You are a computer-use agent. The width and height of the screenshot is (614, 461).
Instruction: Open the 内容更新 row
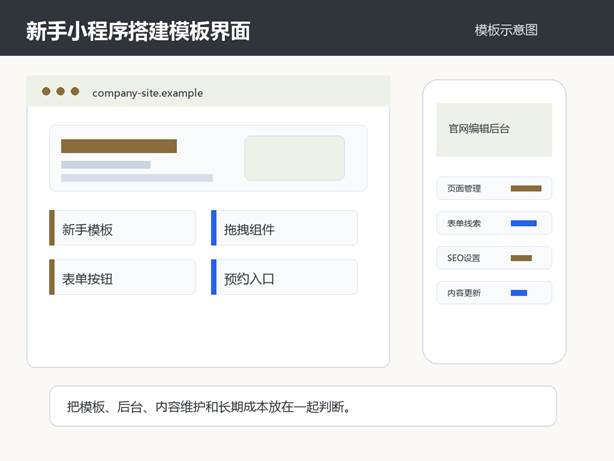tap(494, 293)
